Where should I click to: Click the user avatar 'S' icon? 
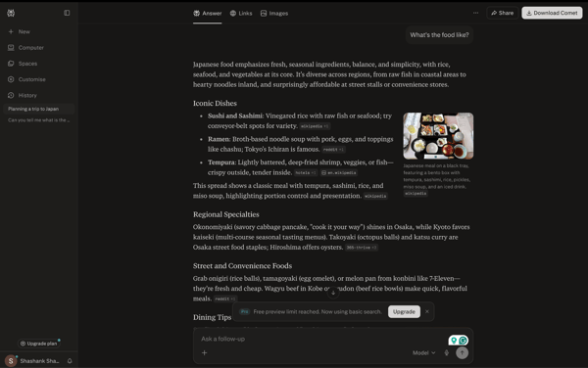pos(11,361)
